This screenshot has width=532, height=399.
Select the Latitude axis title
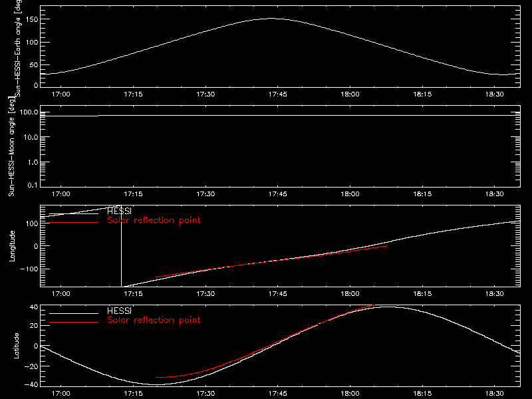[16, 346]
